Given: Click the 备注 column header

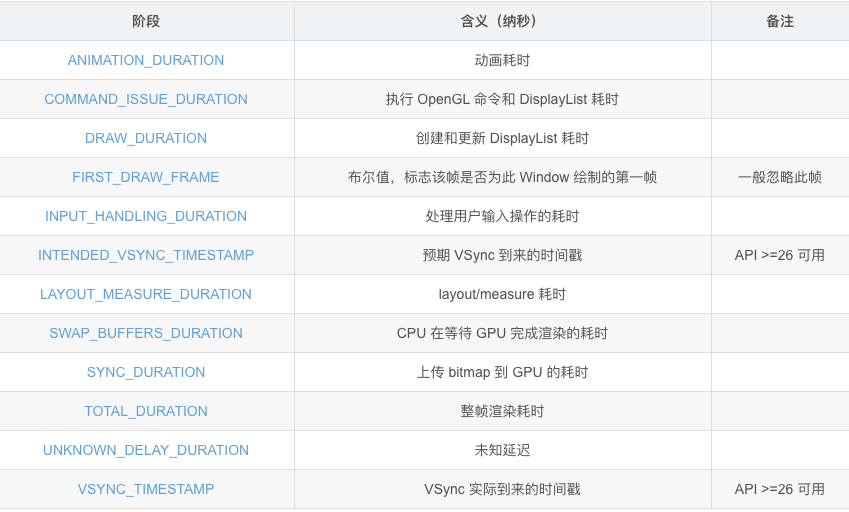Looking at the screenshot, I should (x=780, y=21).
